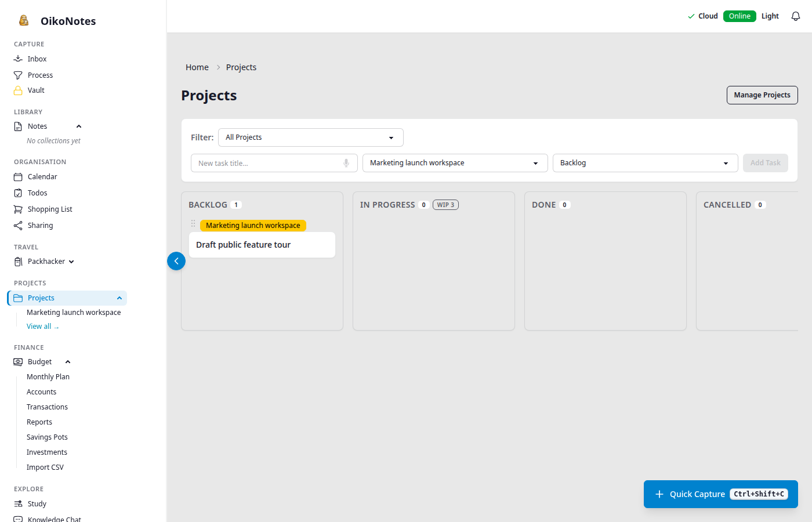Viewport: 812px width, 522px height.
Task: Open Marketing launch workspace in sidebar
Action: [x=74, y=313]
